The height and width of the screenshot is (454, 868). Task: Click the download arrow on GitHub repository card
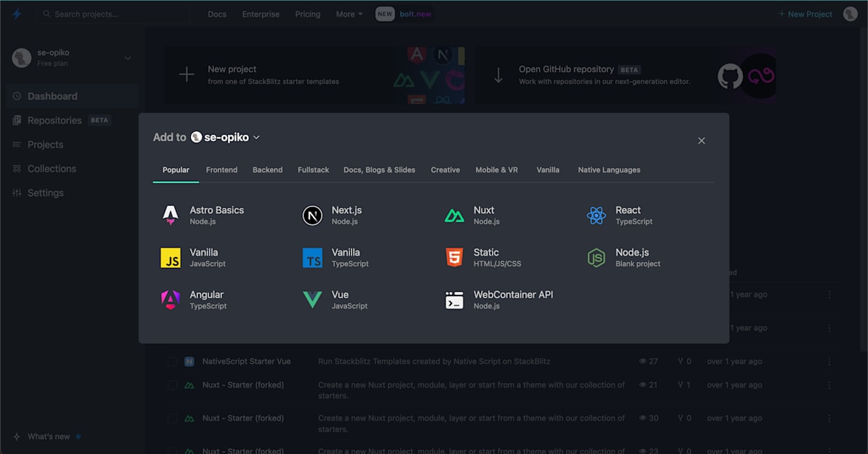point(498,75)
